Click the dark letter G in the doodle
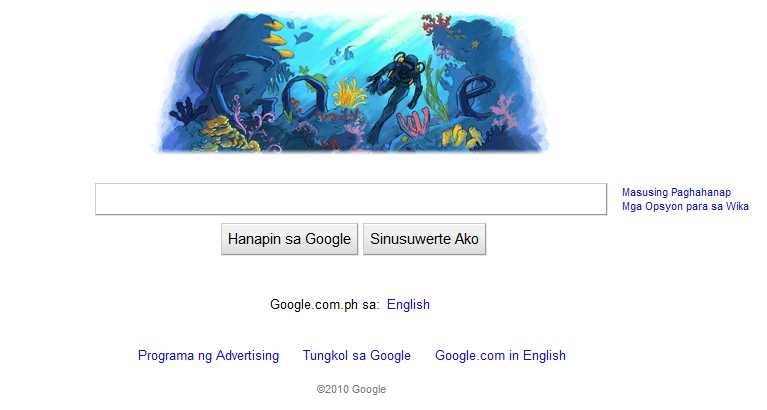Viewport: 767px width, 410px height. pos(234,88)
